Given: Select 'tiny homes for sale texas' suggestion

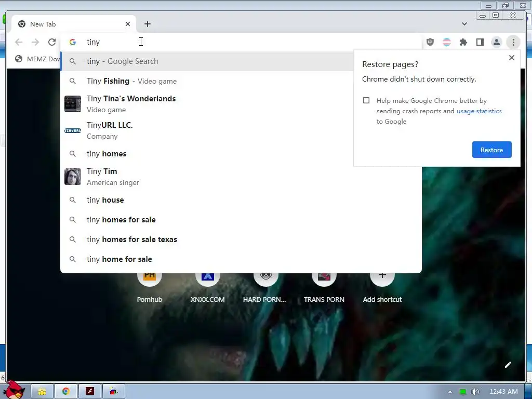Looking at the screenshot, I should coord(241,239).
